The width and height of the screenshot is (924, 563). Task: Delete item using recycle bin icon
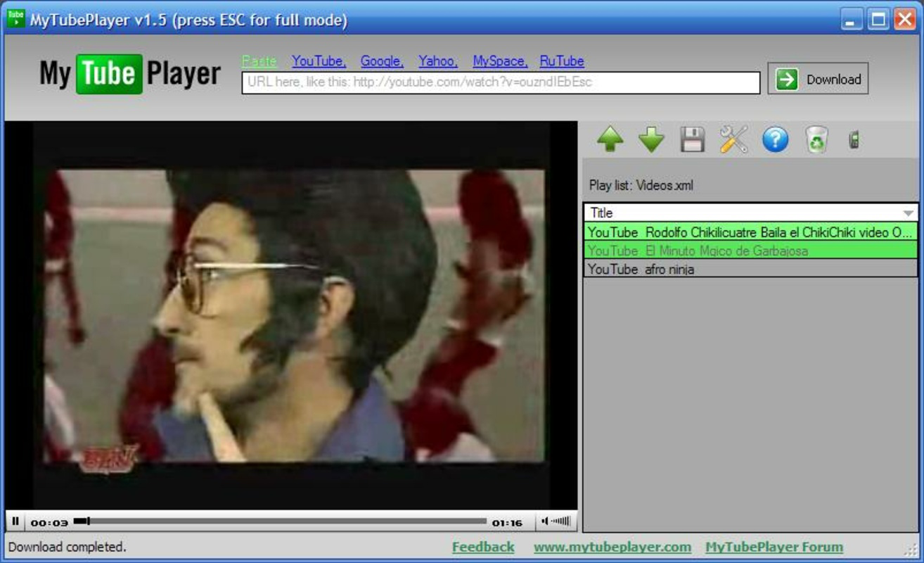click(x=816, y=139)
